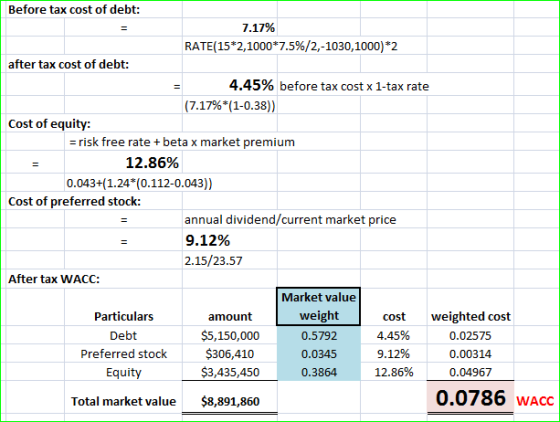Click the 'weighted cost' column header
560x422 pixels.
pyautogui.click(x=471, y=317)
